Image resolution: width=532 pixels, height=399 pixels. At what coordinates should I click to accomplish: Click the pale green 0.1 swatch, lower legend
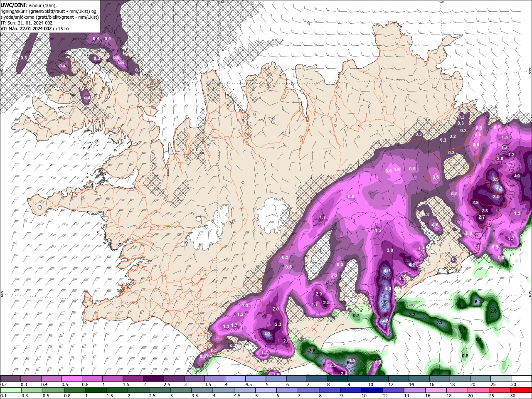coord(10,390)
